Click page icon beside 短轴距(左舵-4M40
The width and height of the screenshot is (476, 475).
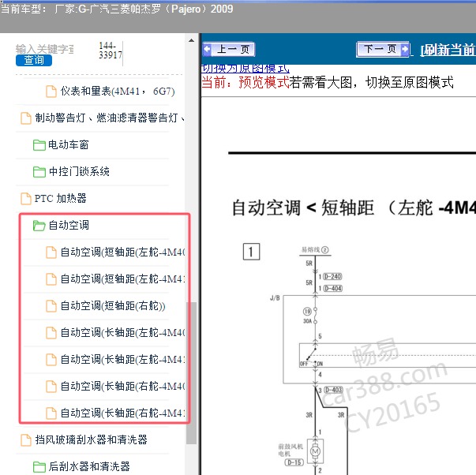(x=51, y=252)
